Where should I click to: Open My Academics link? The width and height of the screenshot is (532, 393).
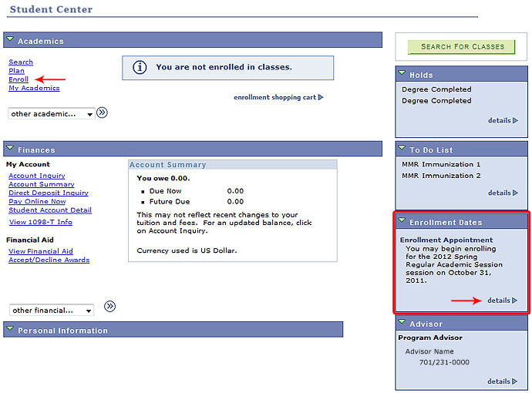(34, 88)
